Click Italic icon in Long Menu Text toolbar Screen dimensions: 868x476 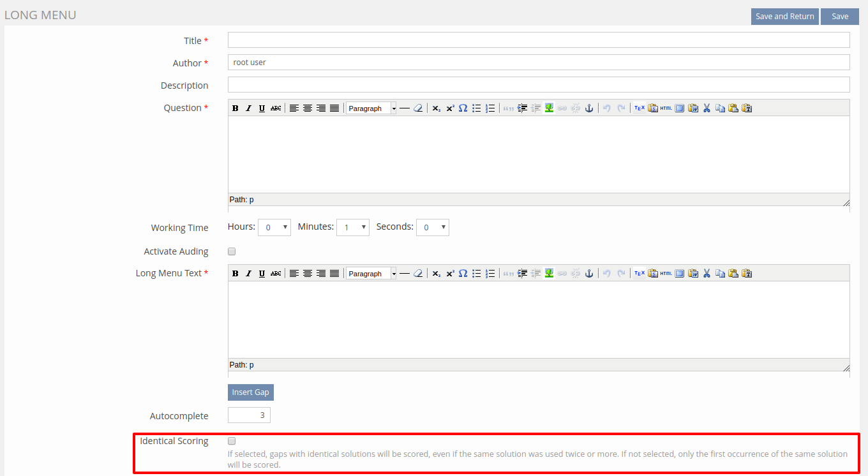tap(248, 274)
